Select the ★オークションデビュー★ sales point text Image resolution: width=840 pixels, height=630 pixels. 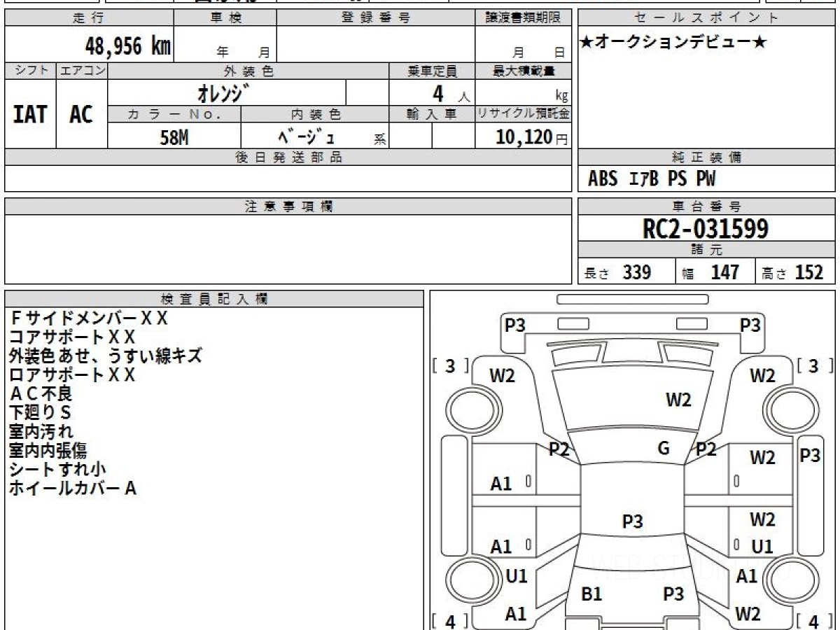click(x=674, y=43)
